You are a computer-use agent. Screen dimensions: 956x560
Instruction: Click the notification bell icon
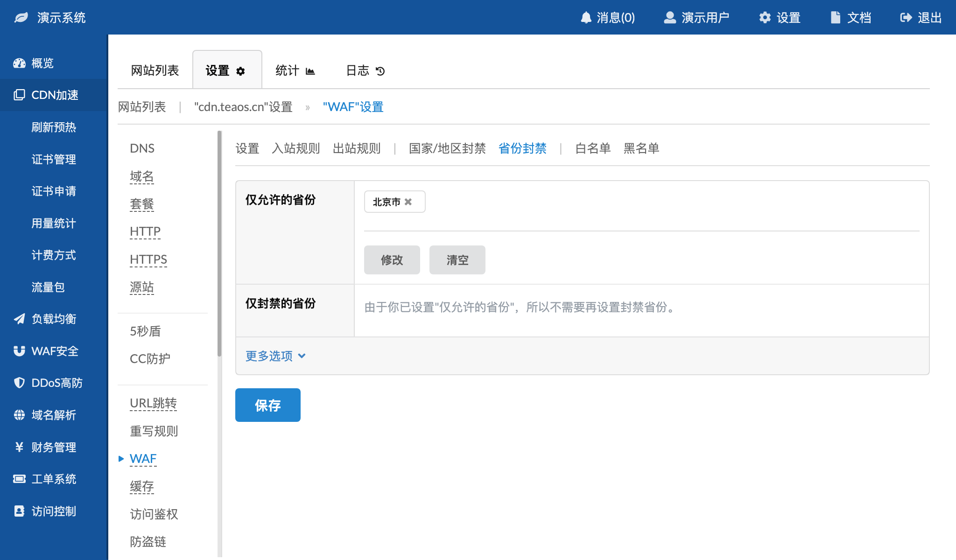[586, 18]
